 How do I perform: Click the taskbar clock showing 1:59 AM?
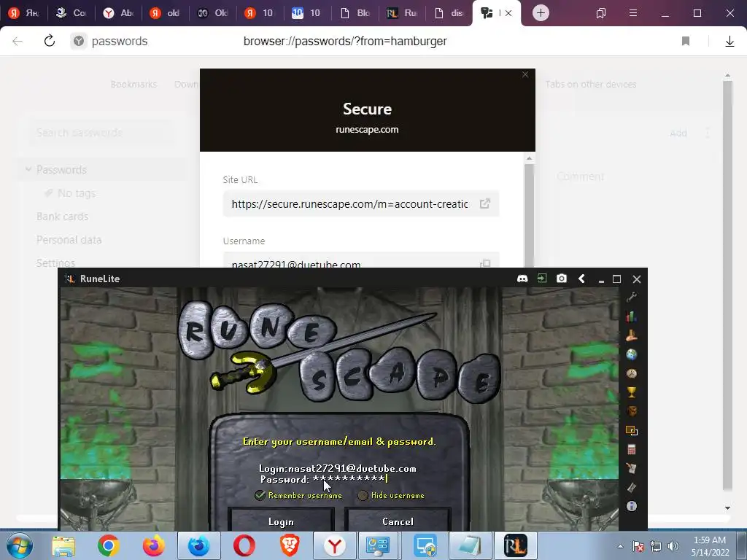pyautogui.click(x=710, y=545)
